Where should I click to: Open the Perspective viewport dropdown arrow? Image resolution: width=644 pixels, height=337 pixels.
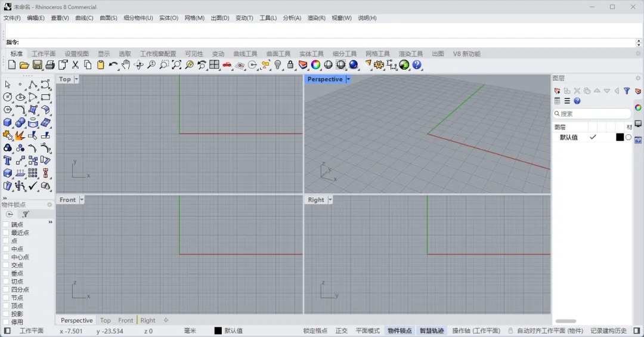click(x=348, y=79)
